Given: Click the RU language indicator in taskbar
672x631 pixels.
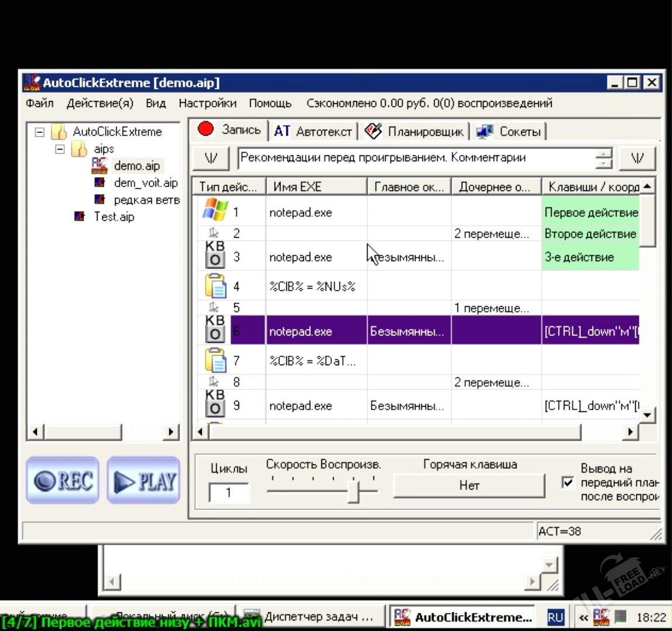Looking at the screenshot, I should pyautogui.click(x=555, y=617).
